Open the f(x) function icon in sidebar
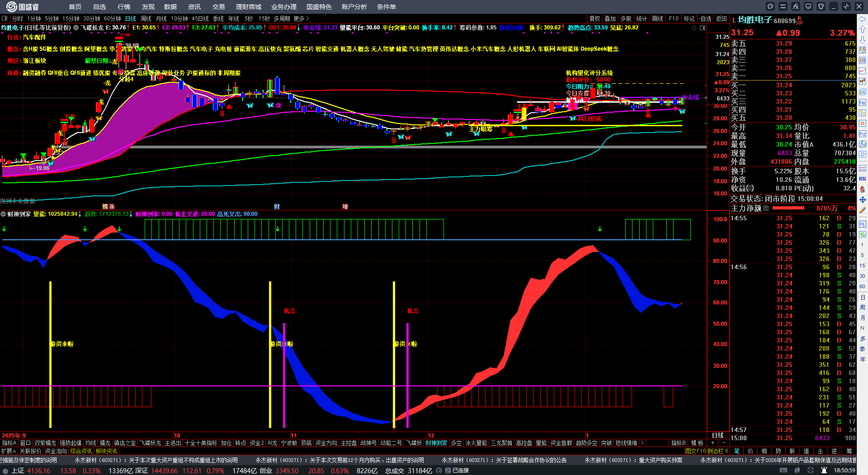 click(863, 144)
